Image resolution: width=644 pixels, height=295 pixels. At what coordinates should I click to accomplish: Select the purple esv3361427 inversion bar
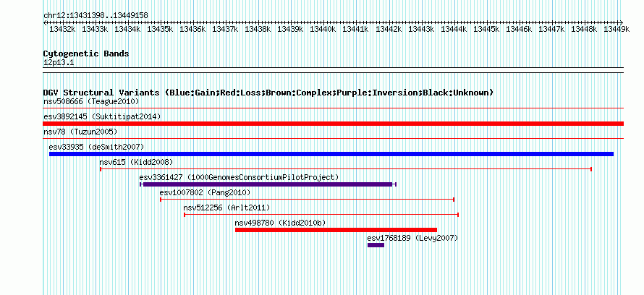(268, 184)
